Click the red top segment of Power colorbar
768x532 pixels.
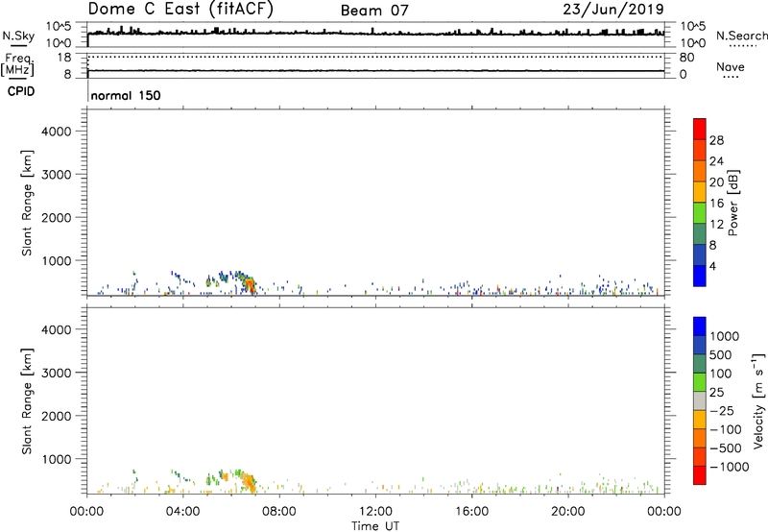[700, 129]
